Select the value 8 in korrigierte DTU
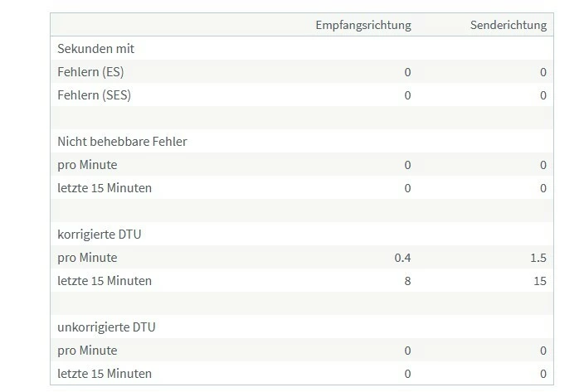Screen dimensions: 584x392 407,281
